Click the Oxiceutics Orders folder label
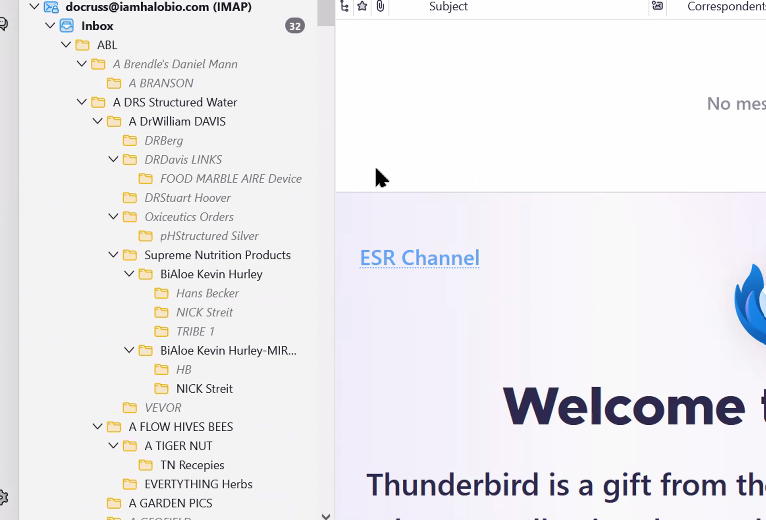The image size is (766, 520). tap(189, 217)
